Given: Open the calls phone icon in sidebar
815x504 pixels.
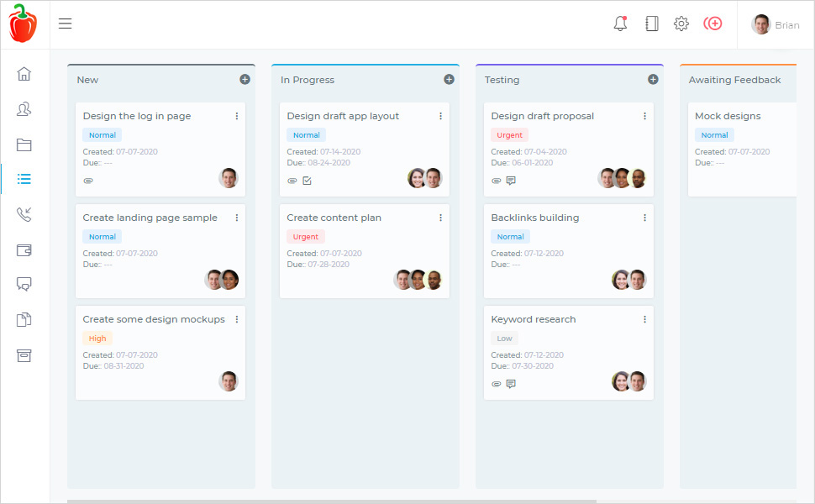Looking at the screenshot, I should tap(24, 214).
